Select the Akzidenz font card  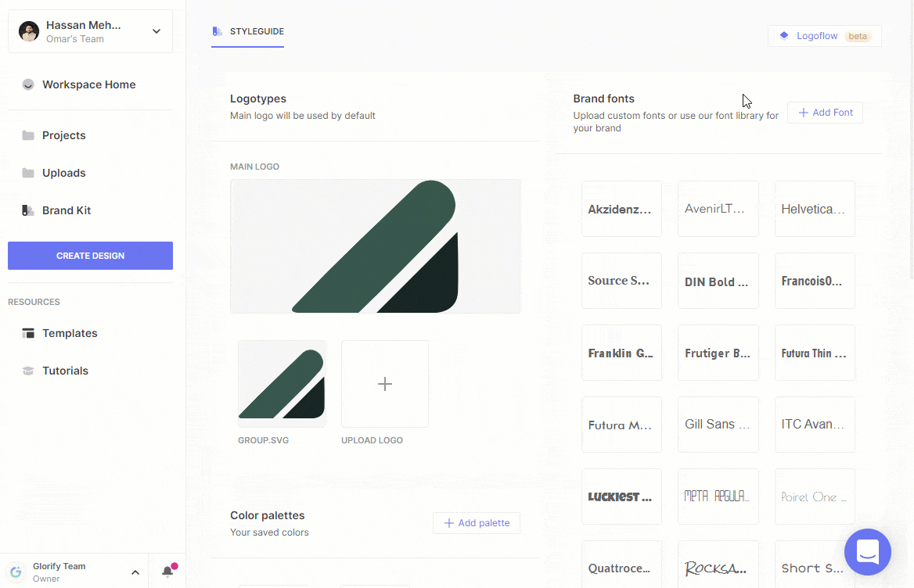tap(621, 209)
